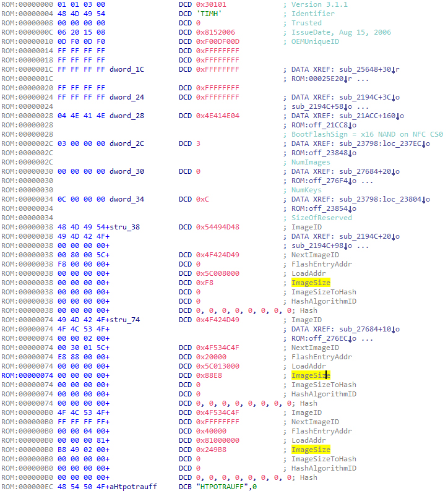Select the 0x81000000 LoadAddr value
The width and height of the screenshot is (448, 491).
(x=218, y=440)
